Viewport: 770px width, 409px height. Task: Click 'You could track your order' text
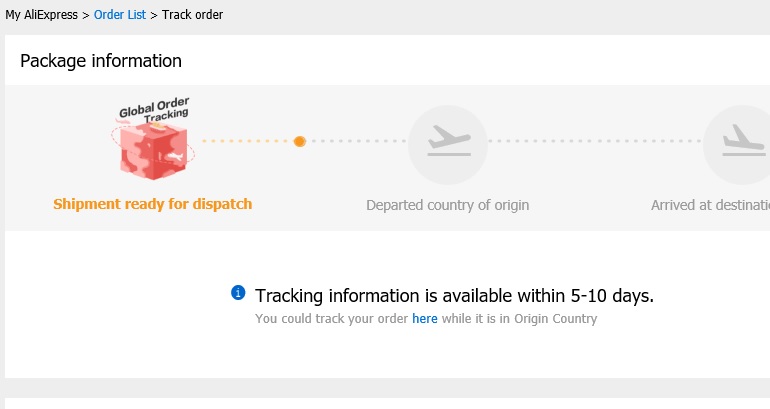331,319
